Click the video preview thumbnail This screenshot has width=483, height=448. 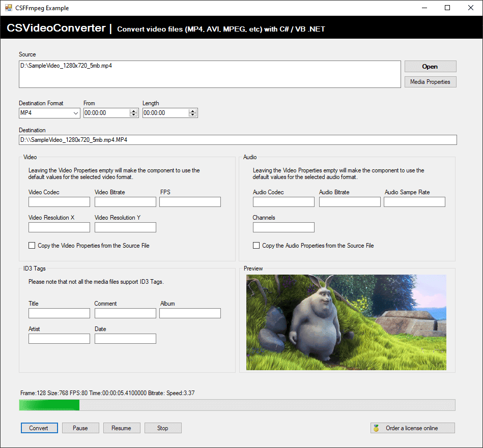346,322
